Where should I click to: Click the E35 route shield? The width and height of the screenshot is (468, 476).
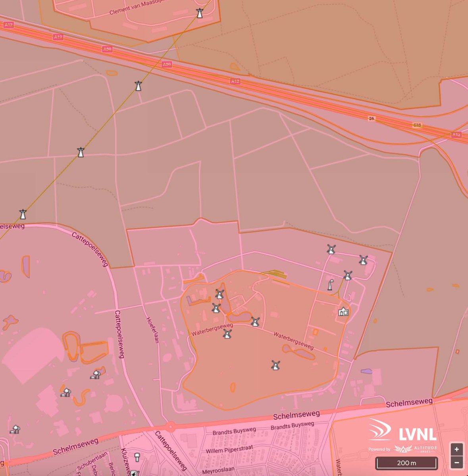point(417,125)
